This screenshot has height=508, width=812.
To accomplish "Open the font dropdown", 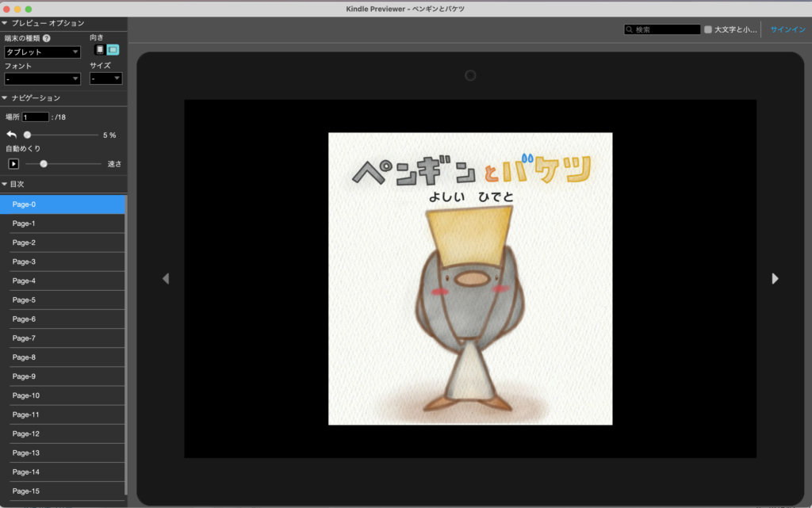I will (x=43, y=78).
